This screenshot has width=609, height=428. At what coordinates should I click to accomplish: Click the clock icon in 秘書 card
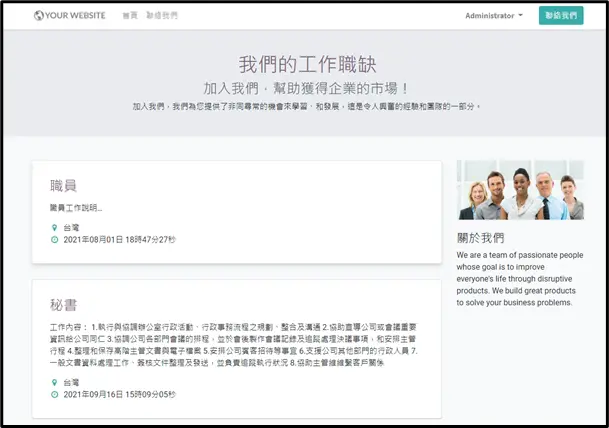tap(55, 395)
